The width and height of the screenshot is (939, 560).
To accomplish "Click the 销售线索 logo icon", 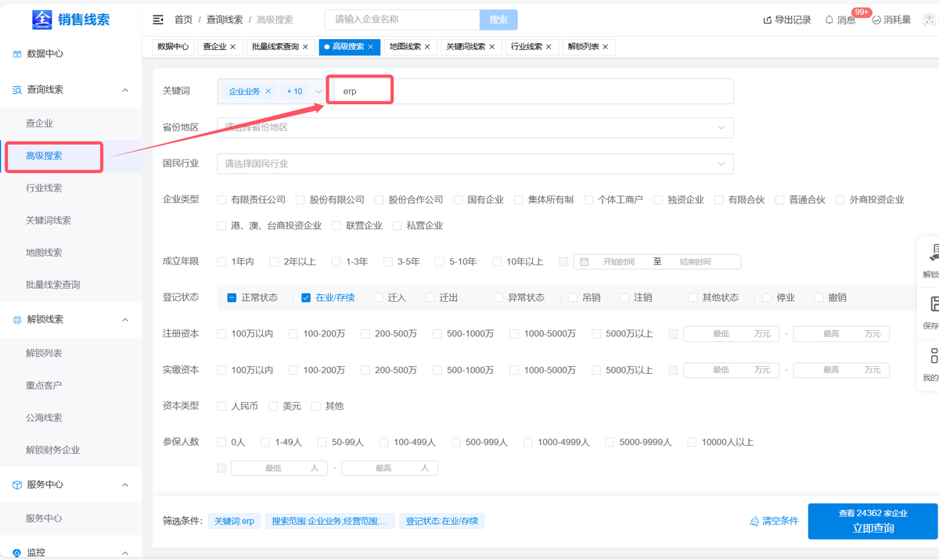I will click(42, 19).
